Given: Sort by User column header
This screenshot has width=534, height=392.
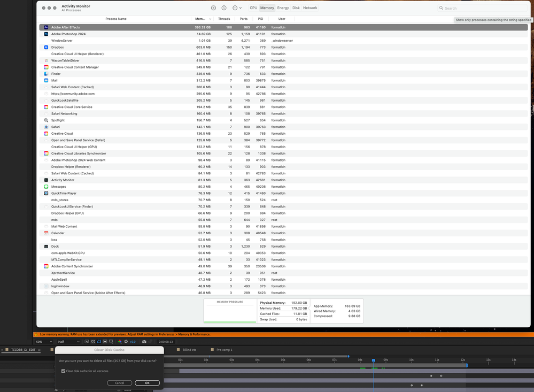Looking at the screenshot, I should 282,19.
